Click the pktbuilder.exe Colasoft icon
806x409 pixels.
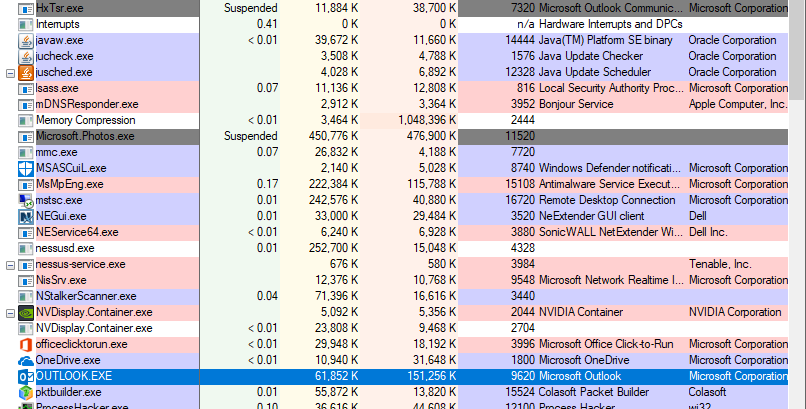26,393
